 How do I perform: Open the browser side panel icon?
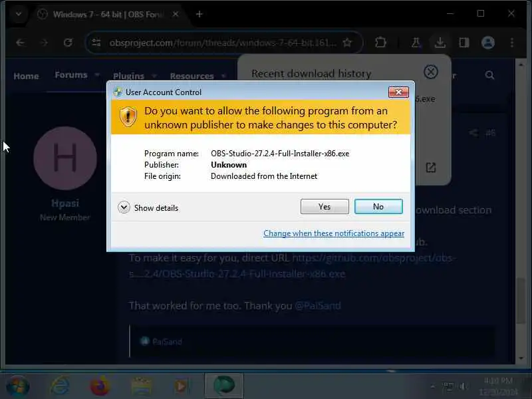coord(464,43)
